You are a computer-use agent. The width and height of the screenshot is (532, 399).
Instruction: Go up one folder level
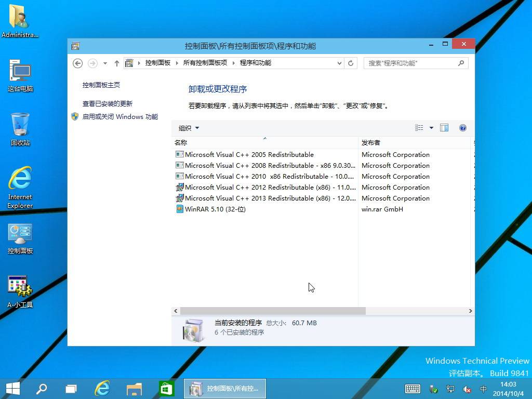click(x=117, y=63)
